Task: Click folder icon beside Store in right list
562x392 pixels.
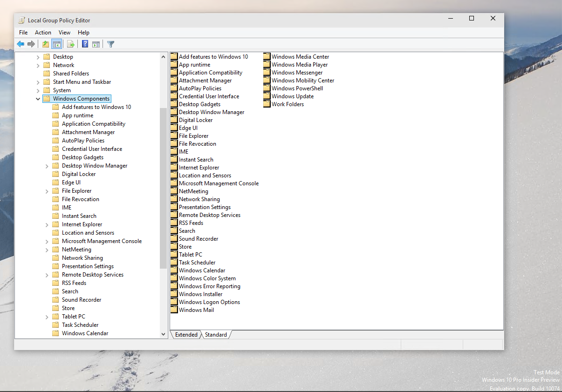Action: pyautogui.click(x=174, y=247)
